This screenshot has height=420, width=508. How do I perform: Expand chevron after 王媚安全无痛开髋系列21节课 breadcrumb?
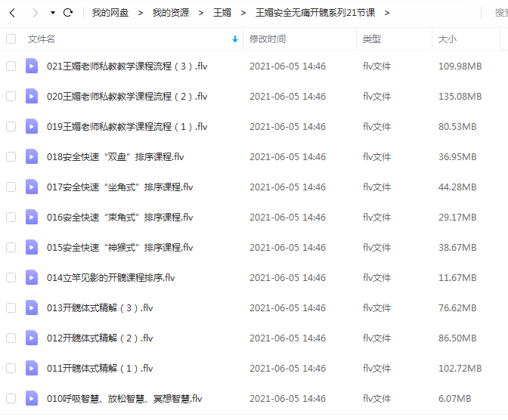click(387, 13)
